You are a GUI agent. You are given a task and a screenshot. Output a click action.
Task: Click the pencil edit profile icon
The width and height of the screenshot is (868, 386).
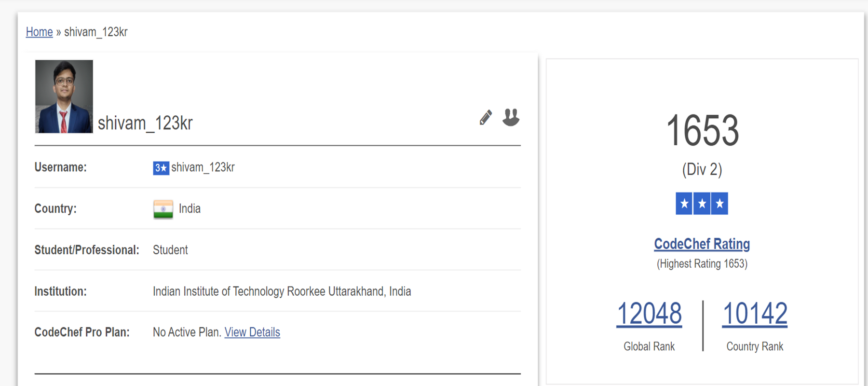pyautogui.click(x=486, y=117)
